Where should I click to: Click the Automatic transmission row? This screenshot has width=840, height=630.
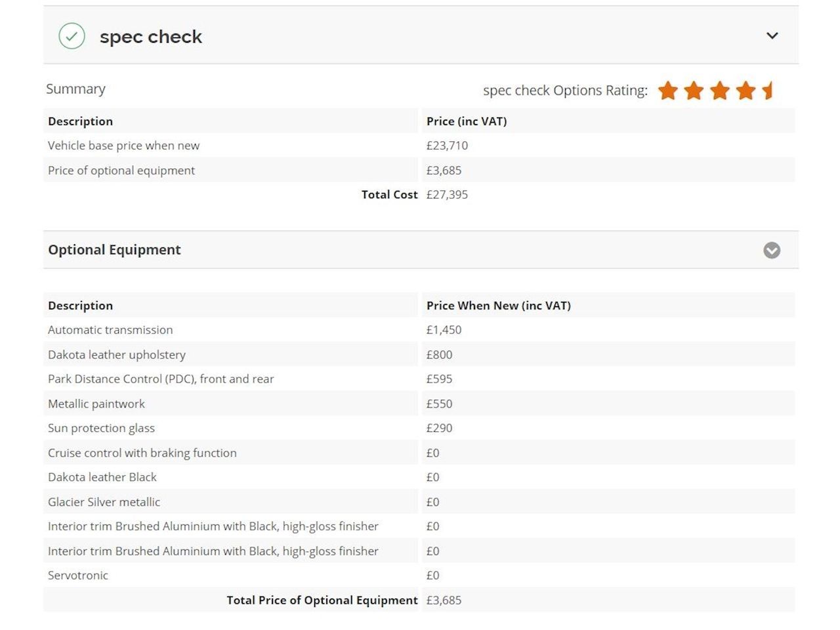click(110, 330)
